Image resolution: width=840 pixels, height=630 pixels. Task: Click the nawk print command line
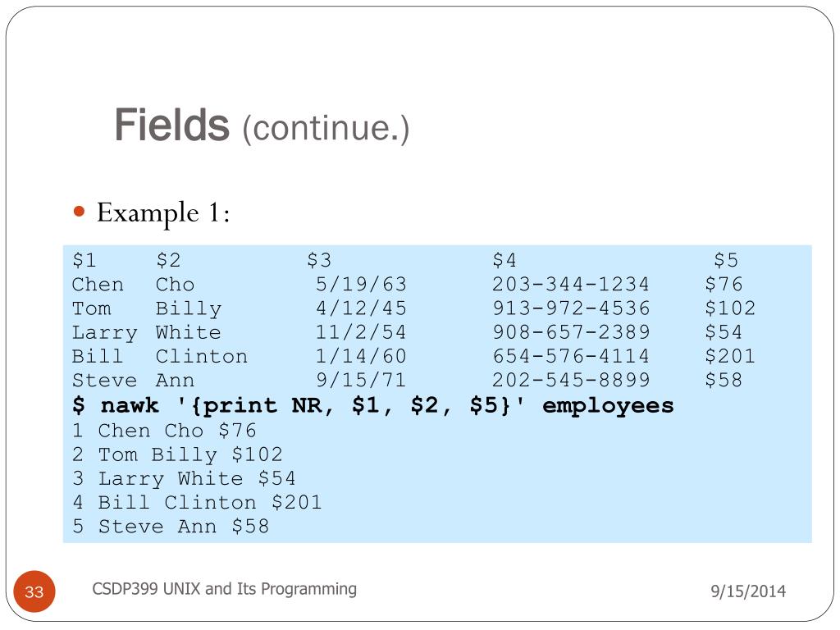coord(373,405)
